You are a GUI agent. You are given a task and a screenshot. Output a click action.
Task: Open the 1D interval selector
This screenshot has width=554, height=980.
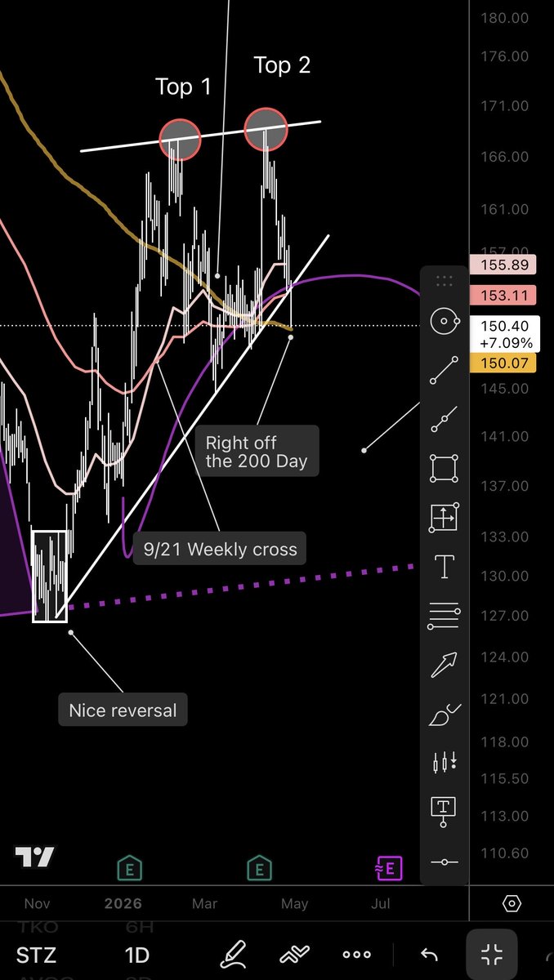[137, 955]
